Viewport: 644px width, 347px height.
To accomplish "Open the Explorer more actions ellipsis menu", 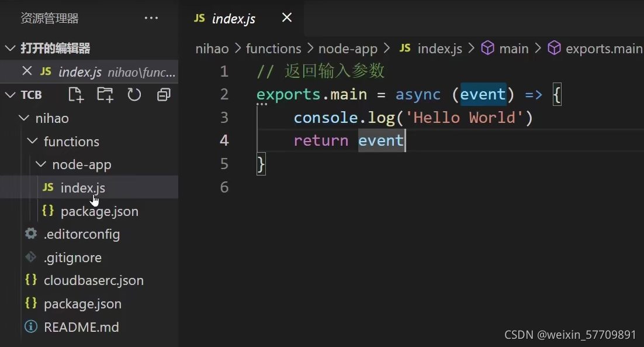I will 151,18.
